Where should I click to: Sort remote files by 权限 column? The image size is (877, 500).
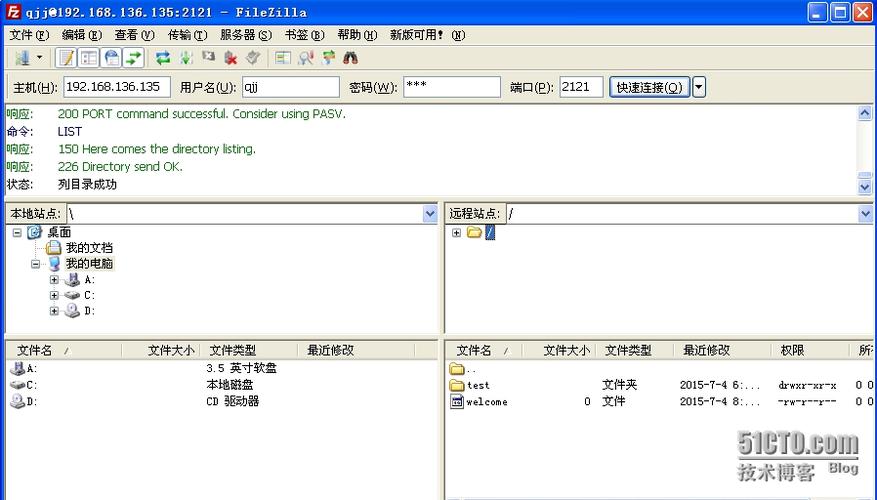(x=812, y=350)
